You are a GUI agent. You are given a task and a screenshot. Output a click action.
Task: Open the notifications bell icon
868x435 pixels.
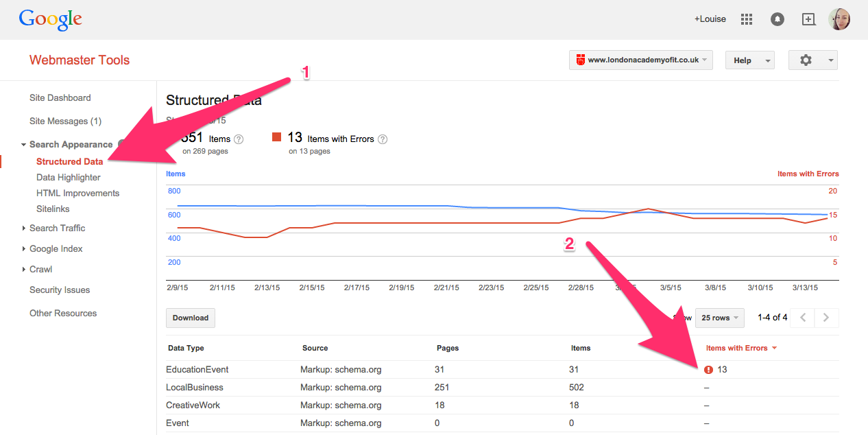tap(777, 19)
